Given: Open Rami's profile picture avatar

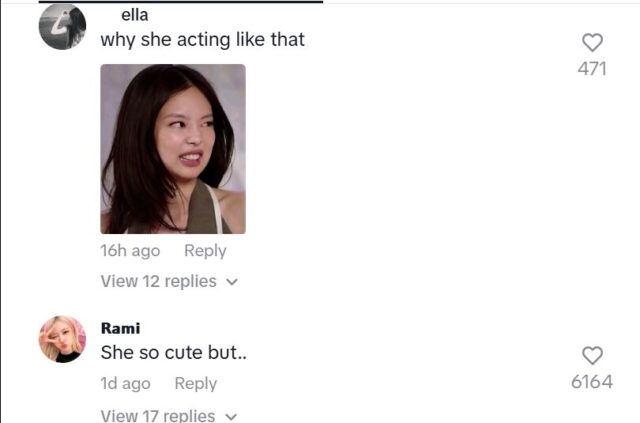Looking at the screenshot, I should tap(62, 339).
